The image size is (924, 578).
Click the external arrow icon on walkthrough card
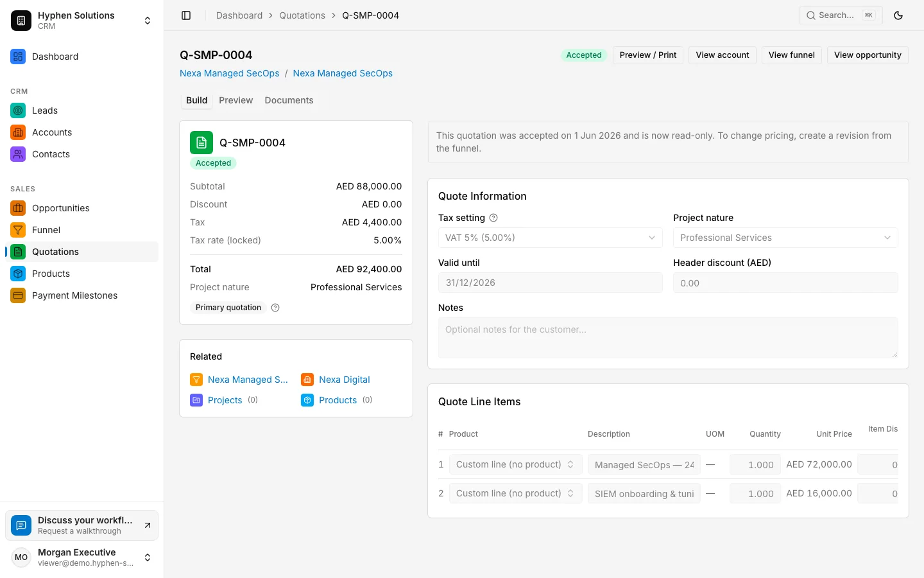click(148, 525)
